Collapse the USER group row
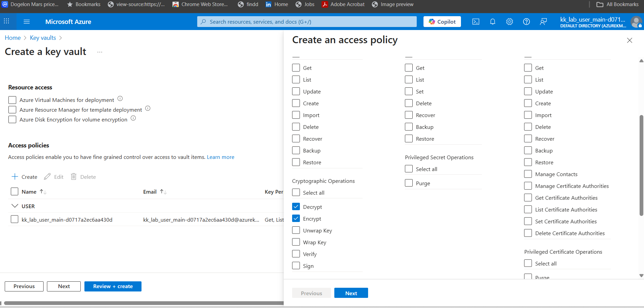 [x=15, y=206]
